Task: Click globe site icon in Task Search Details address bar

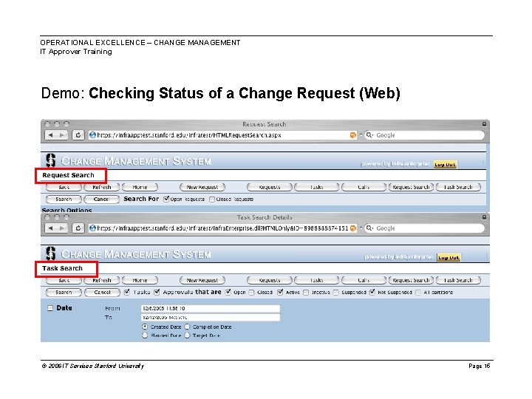Action: [x=92, y=228]
